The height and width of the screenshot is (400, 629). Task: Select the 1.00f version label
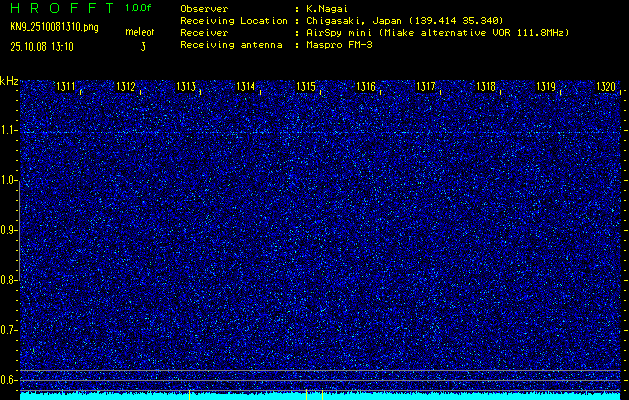[x=139, y=8]
